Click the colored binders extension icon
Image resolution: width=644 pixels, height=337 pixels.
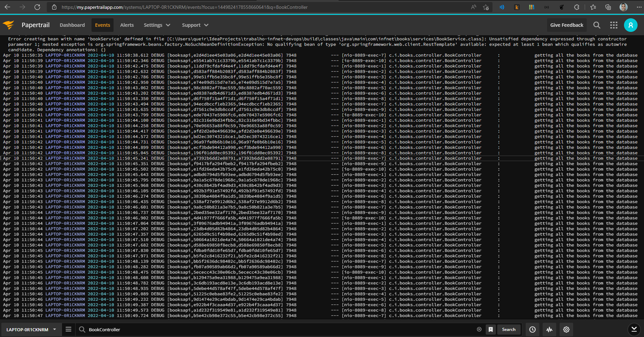pyautogui.click(x=531, y=7)
